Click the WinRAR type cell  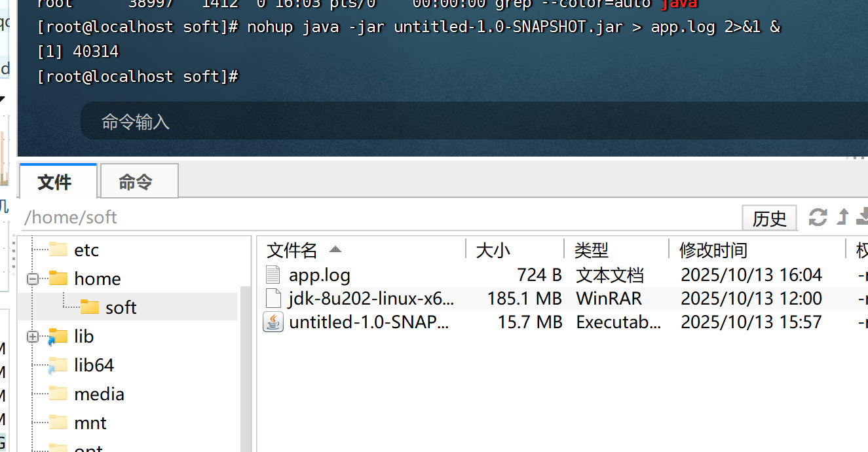609,299
